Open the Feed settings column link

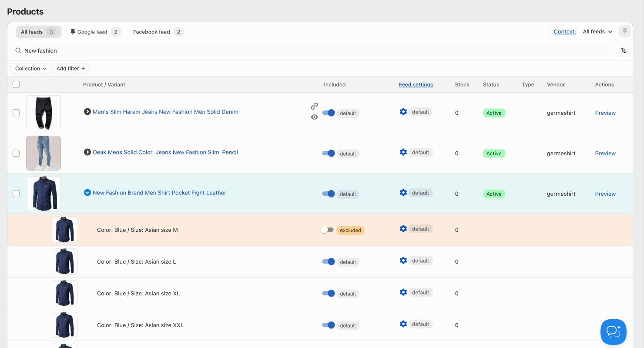[416, 84]
